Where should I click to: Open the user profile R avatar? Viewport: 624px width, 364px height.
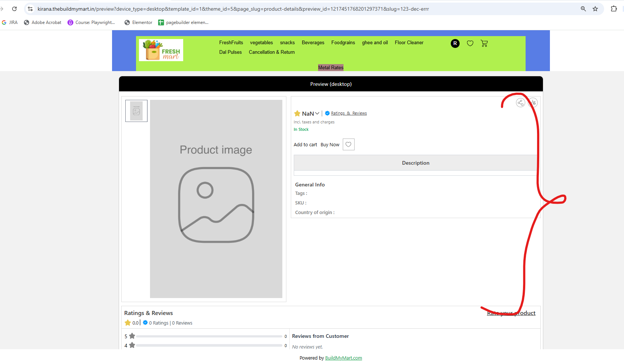455,43
